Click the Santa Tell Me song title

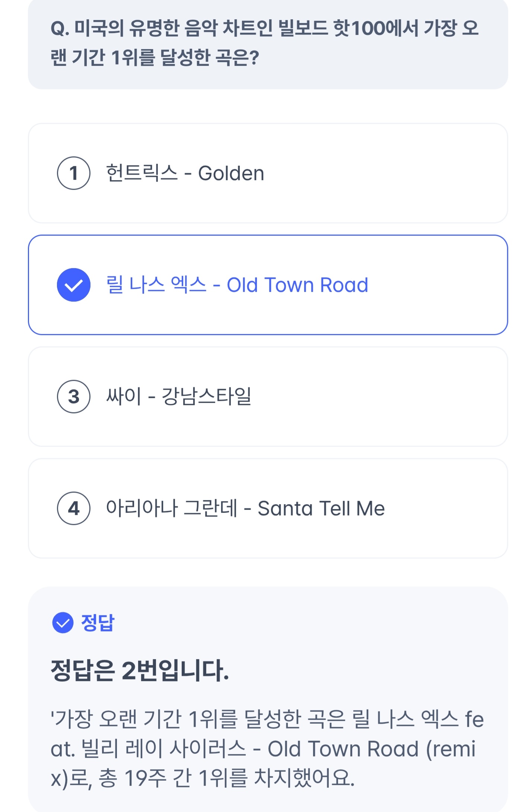[x=321, y=508]
